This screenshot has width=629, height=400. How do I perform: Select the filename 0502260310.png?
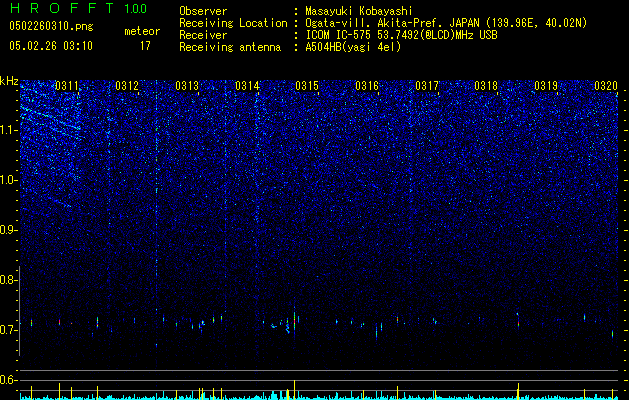[51, 26]
